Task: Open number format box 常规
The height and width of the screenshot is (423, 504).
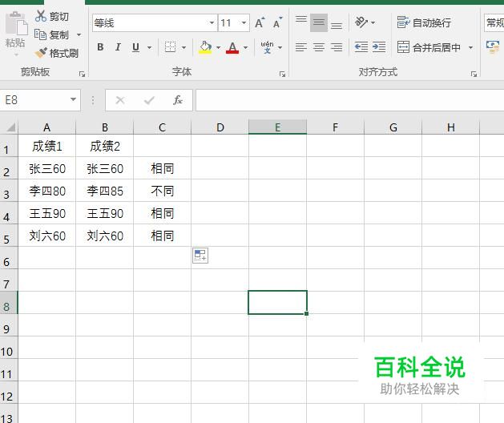Action: [x=494, y=22]
